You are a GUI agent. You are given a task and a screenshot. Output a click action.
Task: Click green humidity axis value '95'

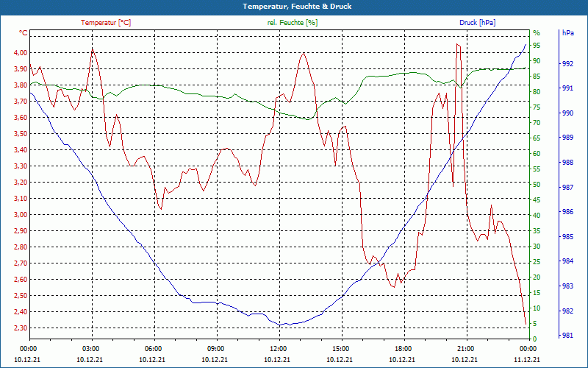pos(537,46)
